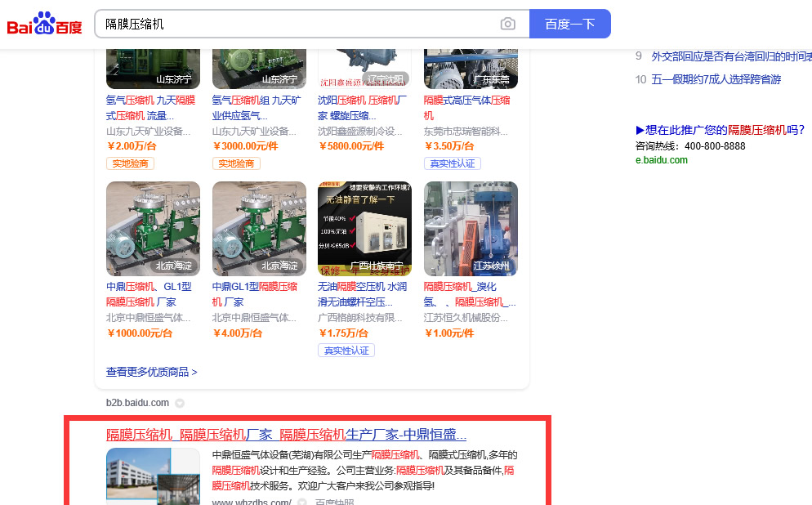This screenshot has width=812, height=505.
Task: Click the camera image-search icon
Action: (508, 24)
